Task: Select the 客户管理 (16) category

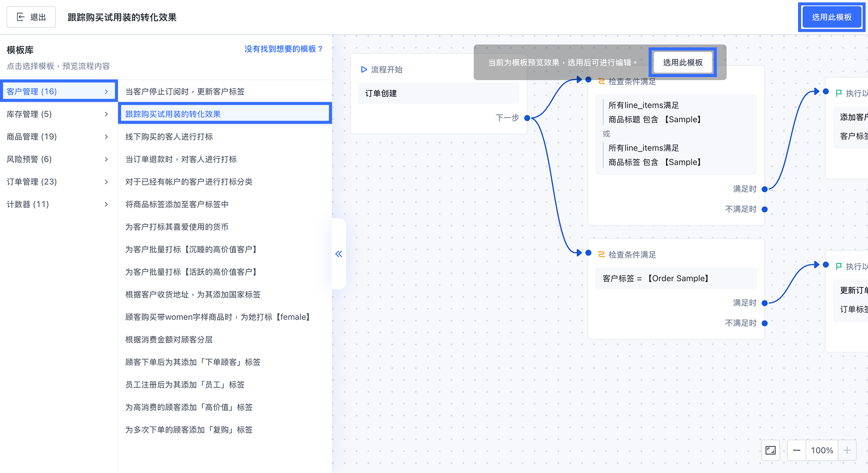Action: (59, 91)
